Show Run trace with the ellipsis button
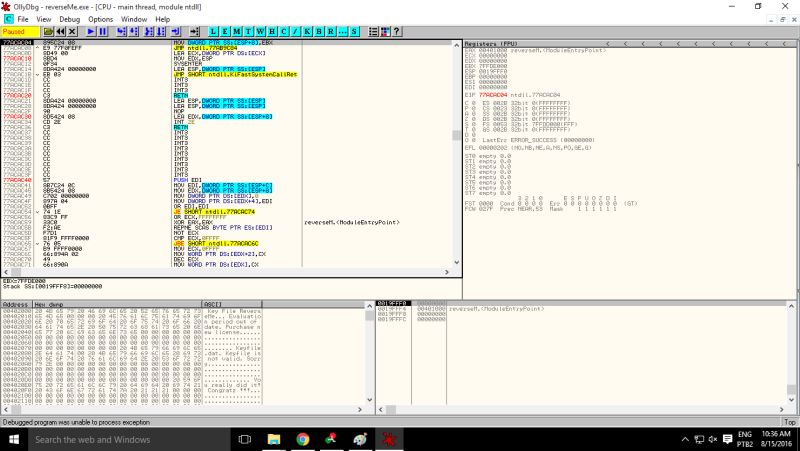This screenshot has height=451, width=800. [342, 32]
